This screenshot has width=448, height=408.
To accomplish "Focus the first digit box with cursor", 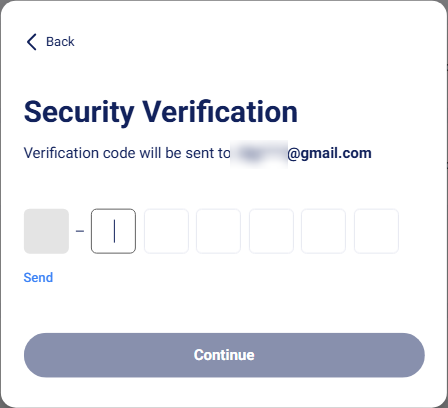I will pos(113,231).
